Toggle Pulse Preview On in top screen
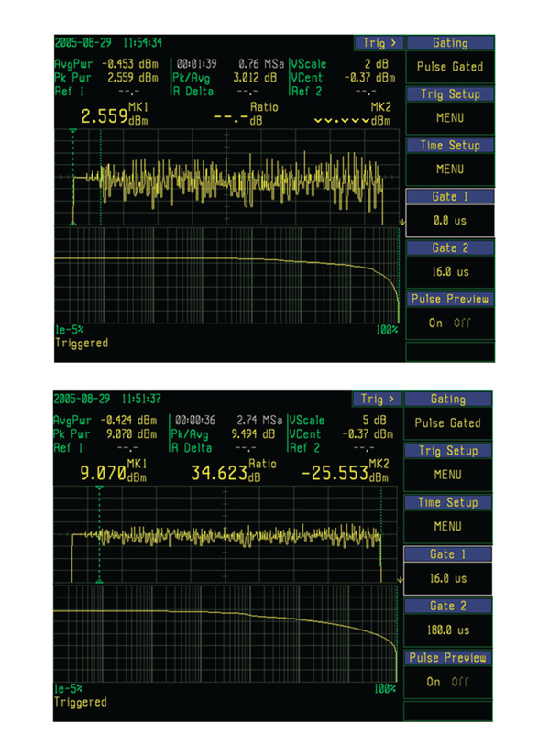 pyautogui.click(x=435, y=323)
